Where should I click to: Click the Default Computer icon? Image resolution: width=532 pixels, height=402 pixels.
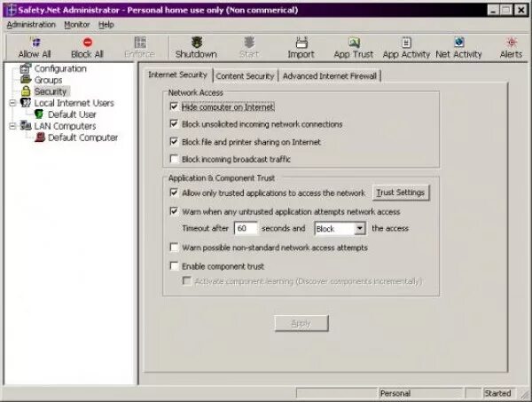(40, 138)
